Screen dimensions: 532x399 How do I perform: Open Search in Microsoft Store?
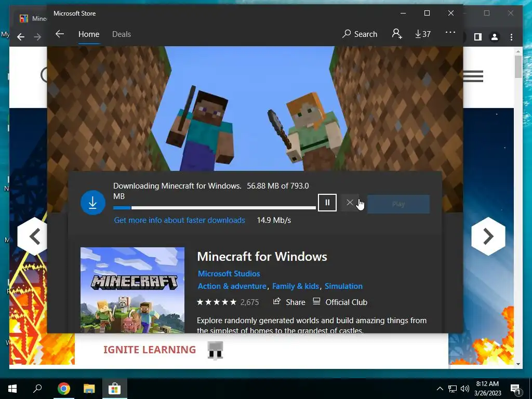tap(360, 34)
